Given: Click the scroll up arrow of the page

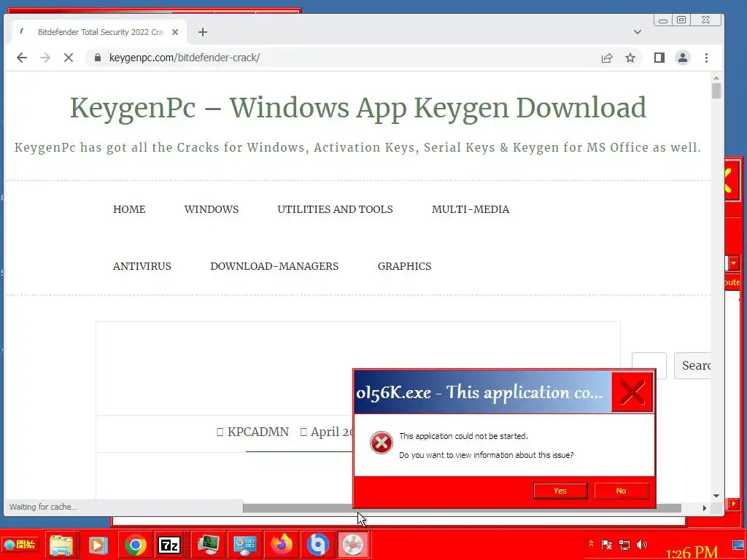Looking at the screenshot, I should pyautogui.click(x=716, y=77).
